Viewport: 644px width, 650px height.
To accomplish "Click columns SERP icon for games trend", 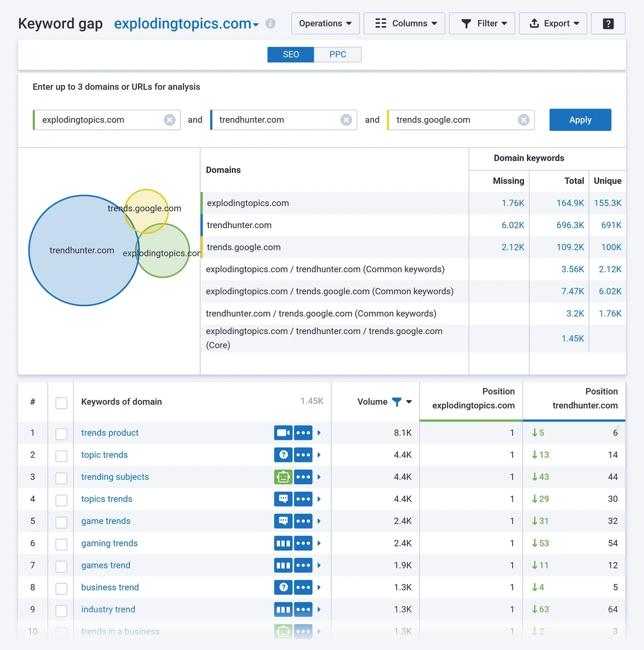I will (283, 565).
